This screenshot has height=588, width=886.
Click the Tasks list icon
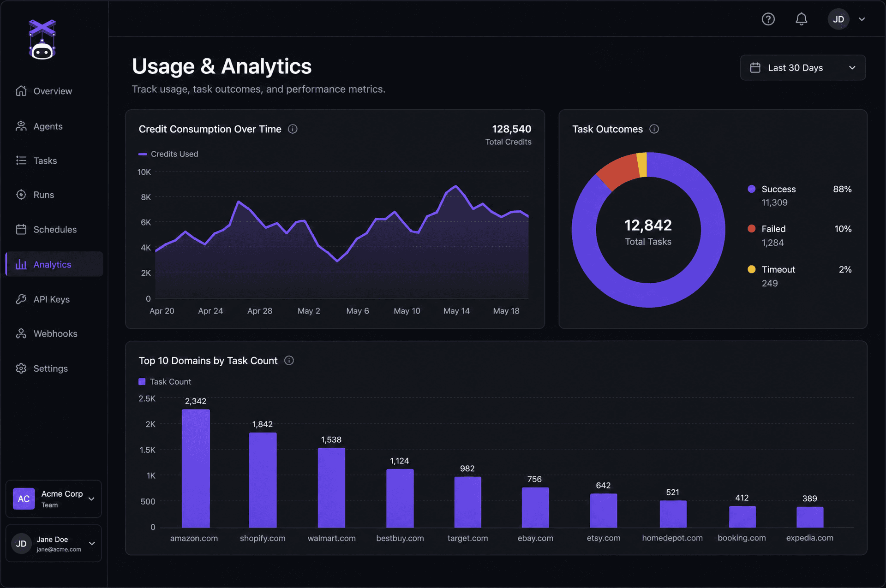point(21,160)
